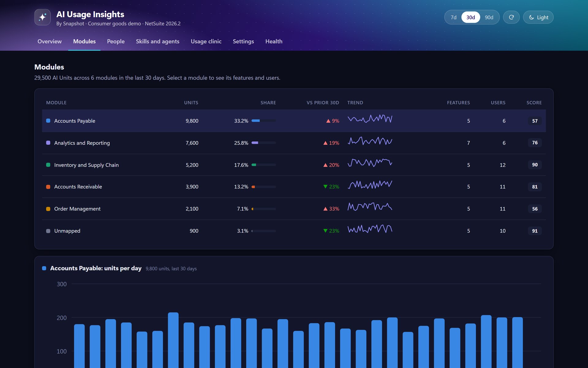Screen dimensions: 588x368
Task: Click the score badge 90
Action: click(x=535, y=165)
